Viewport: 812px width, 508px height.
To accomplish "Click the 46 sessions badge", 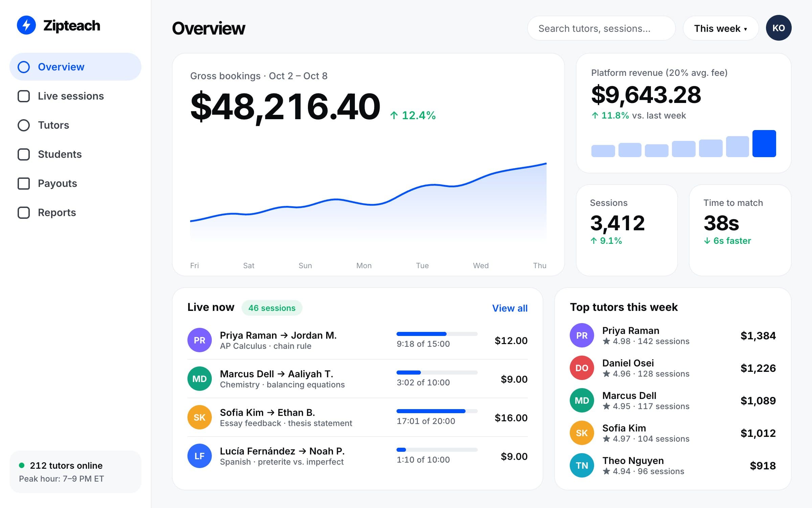I will 272,308.
